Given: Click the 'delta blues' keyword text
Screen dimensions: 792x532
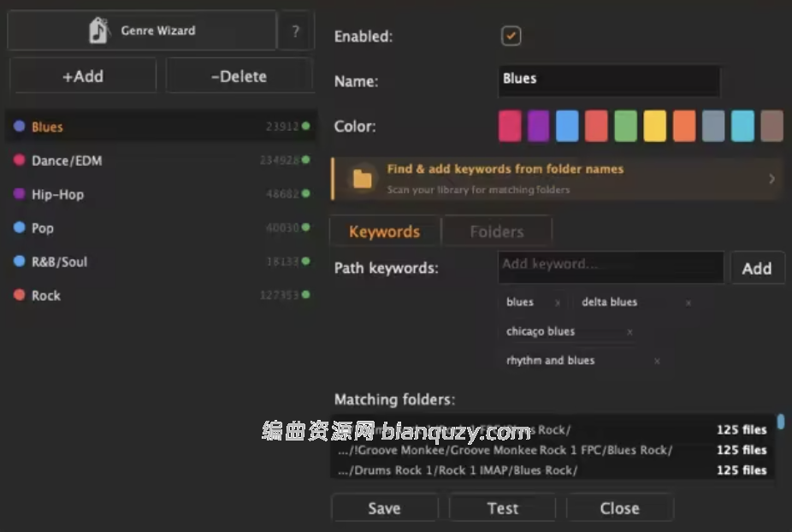Looking at the screenshot, I should point(609,302).
